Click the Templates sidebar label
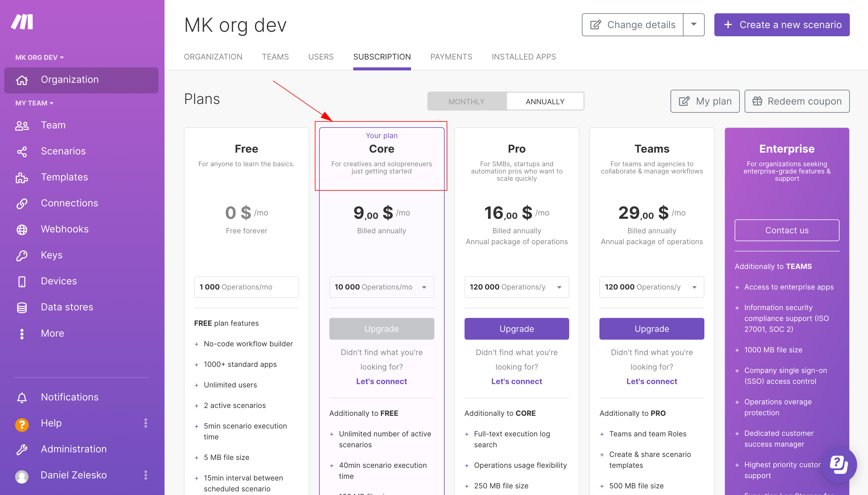 (64, 177)
